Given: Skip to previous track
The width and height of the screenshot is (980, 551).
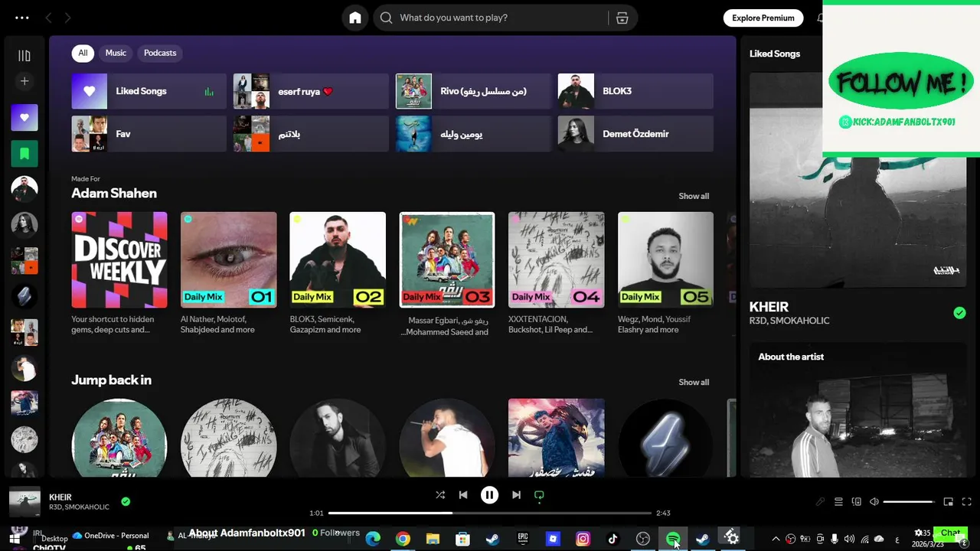Looking at the screenshot, I should pos(463,495).
